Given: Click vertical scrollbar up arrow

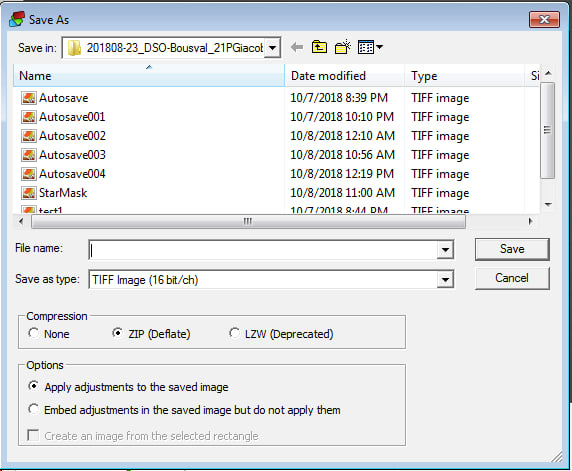Looking at the screenshot, I should [x=548, y=73].
